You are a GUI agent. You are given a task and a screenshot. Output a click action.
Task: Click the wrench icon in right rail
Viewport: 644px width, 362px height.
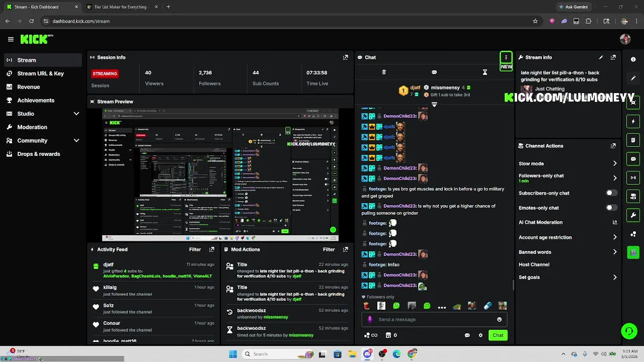coord(633,215)
